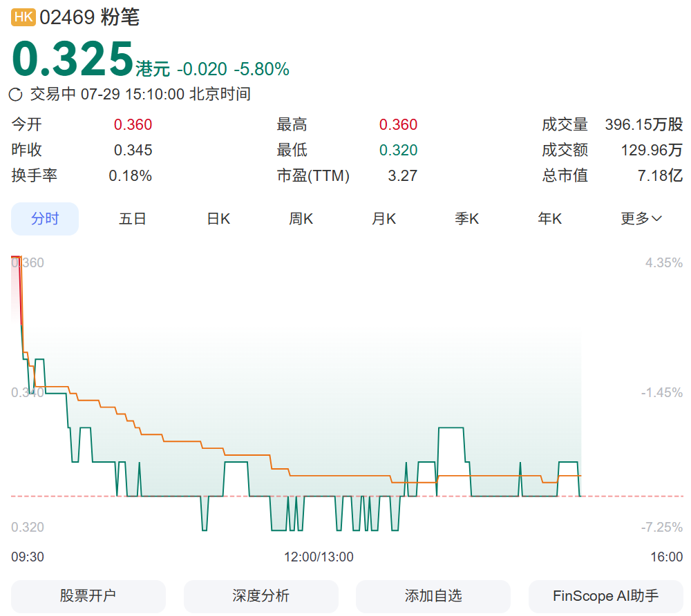Click the 今开 value 0.360
691x616 pixels.
pyautogui.click(x=133, y=124)
